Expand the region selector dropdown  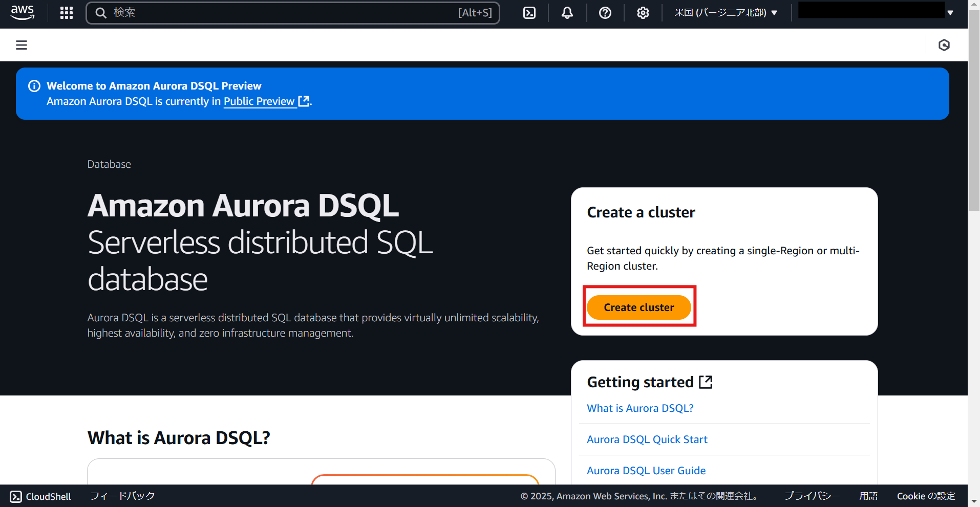click(726, 13)
